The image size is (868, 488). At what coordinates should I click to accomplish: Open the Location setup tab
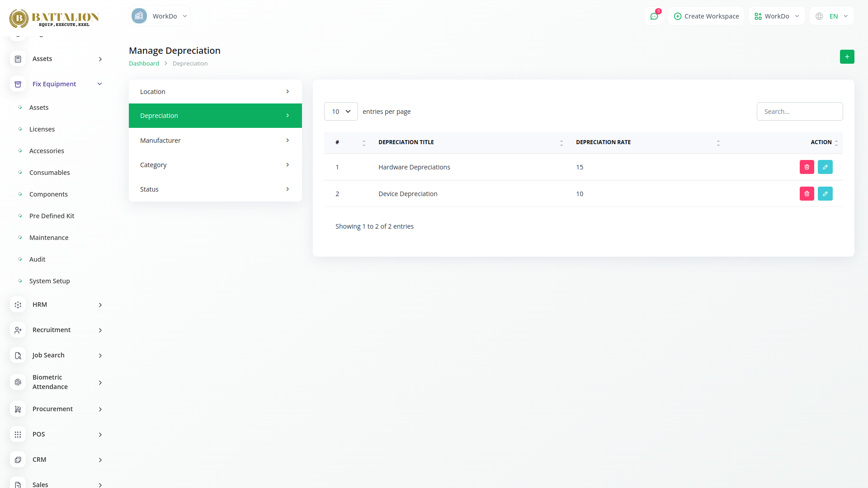(x=215, y=92)
